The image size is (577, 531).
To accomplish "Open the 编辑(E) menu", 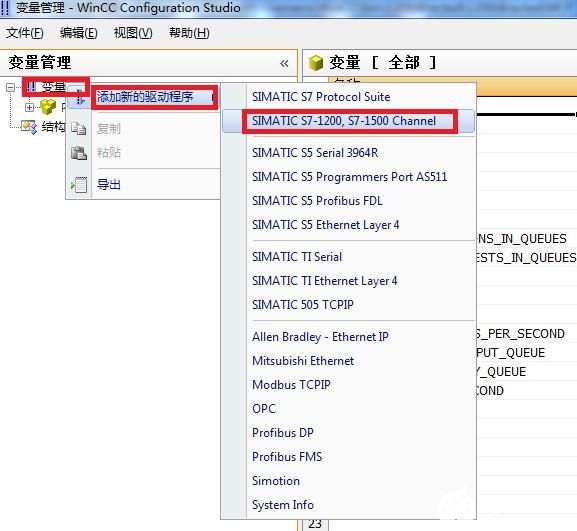I will click(78, 33).
